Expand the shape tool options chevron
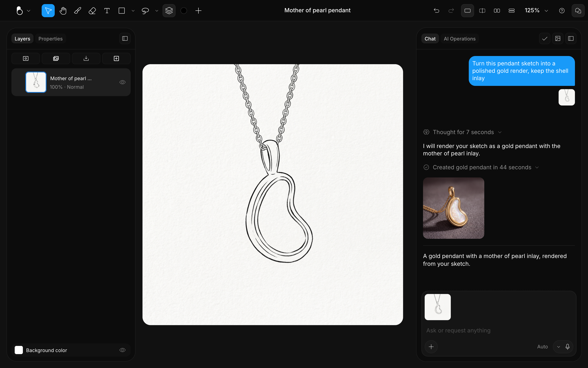 [133, 11]
